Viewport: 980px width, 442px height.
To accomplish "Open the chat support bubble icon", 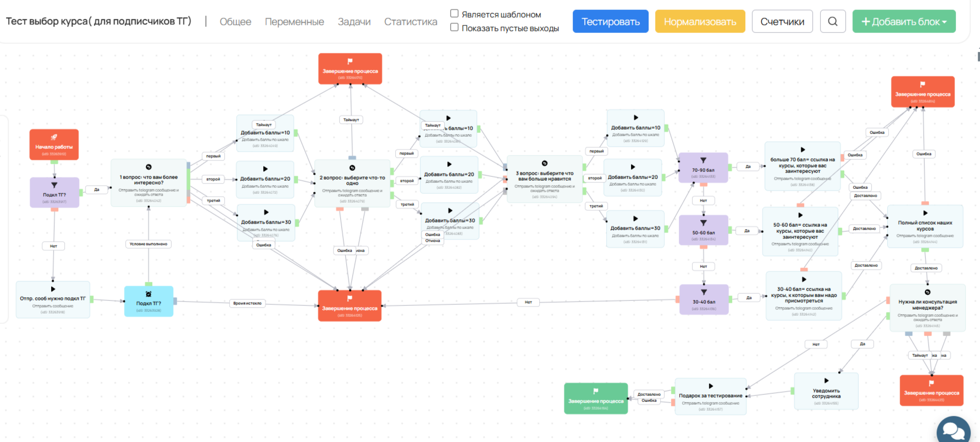I will [954, 429].
